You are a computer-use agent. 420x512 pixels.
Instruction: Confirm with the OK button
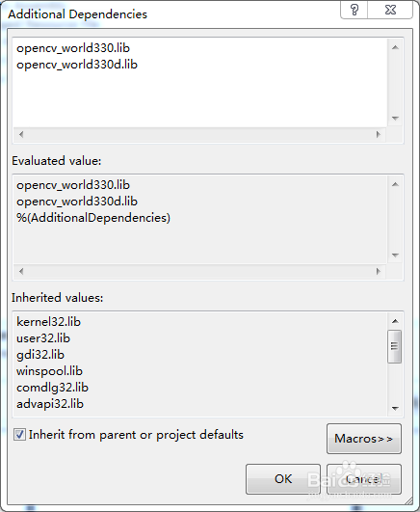coord(283,479)
